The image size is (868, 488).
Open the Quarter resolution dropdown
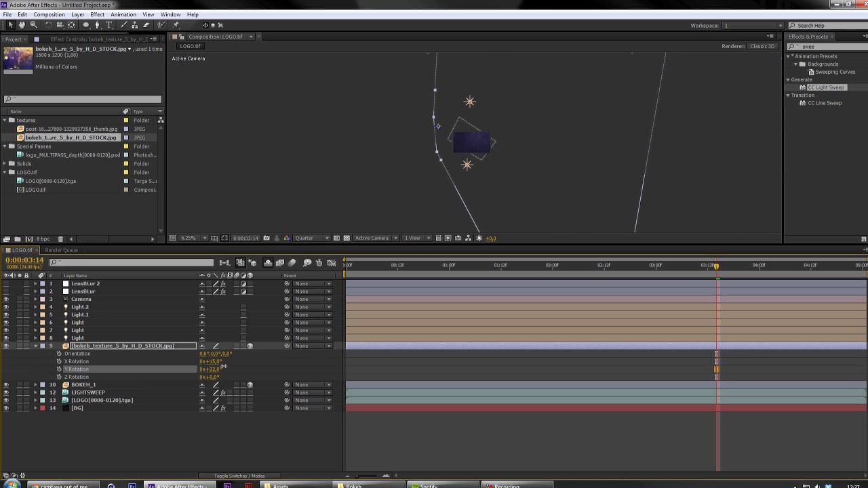[x=313, y=238]
